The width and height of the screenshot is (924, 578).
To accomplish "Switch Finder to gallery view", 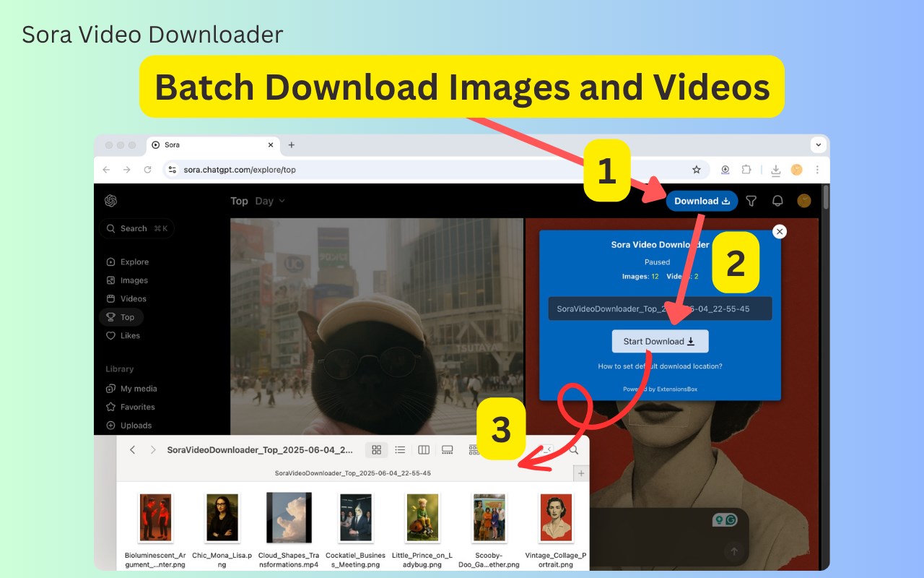I will 447,449.
